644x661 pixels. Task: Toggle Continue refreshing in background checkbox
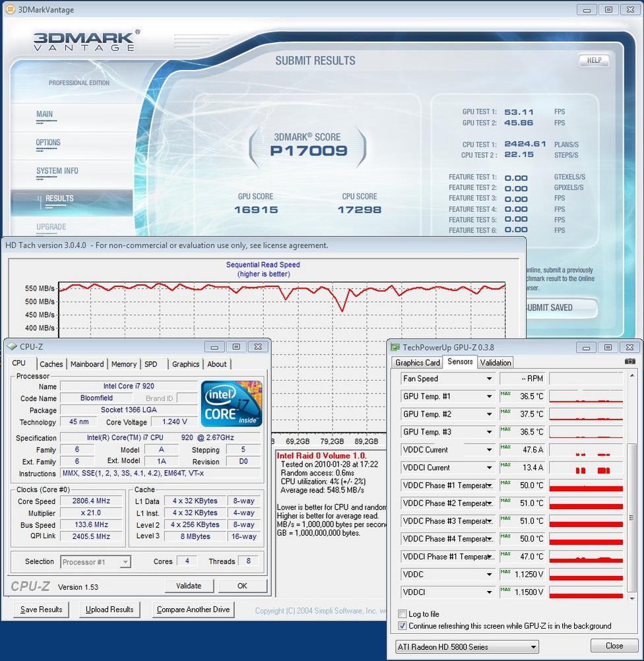coord(402,625)
